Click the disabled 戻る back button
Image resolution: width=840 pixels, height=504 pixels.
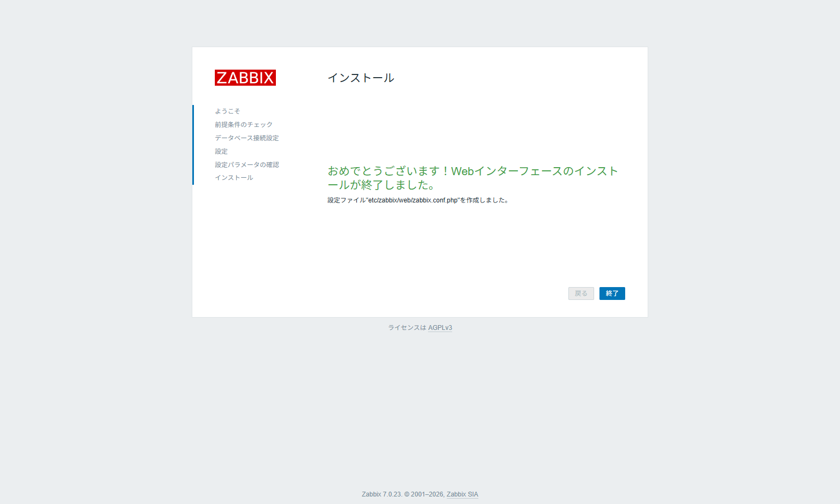[581, 294]
